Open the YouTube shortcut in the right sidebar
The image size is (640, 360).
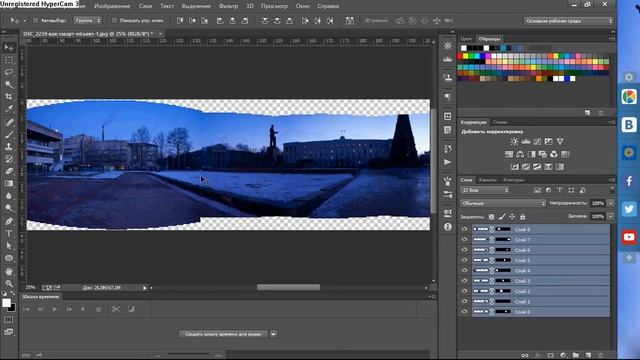point(629,237)
